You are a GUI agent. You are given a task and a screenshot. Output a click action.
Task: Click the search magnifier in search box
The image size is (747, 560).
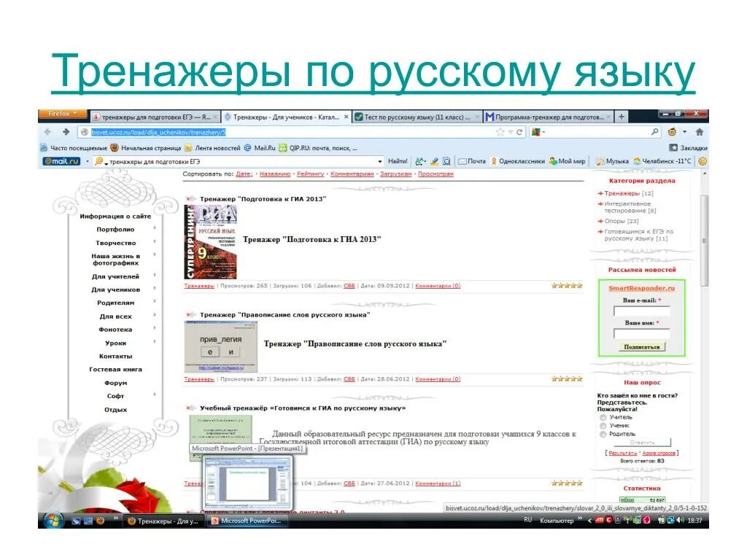pos(655,132)
